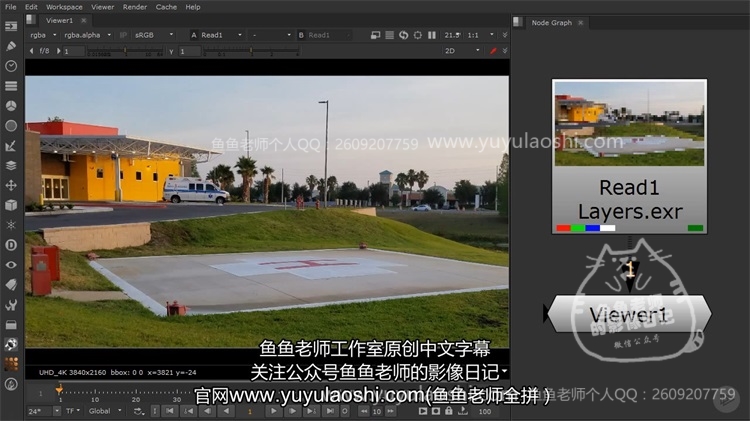Click the viewer refresh icon
The height and width of the screenshot is (421, 750).
tap(404, 35)
